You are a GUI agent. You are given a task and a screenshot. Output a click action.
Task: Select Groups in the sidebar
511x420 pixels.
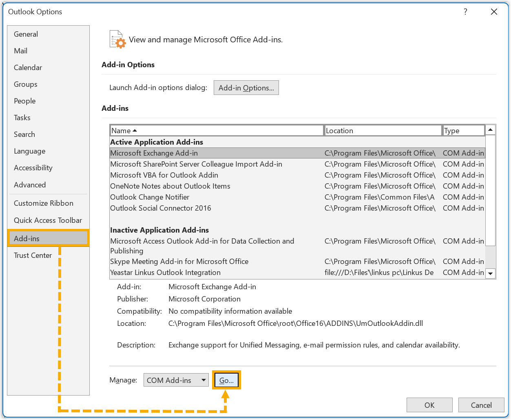[48, 84]
